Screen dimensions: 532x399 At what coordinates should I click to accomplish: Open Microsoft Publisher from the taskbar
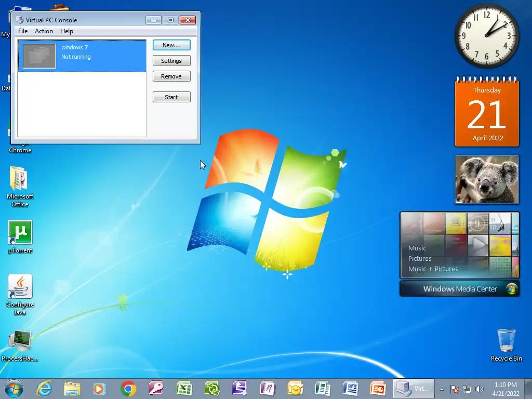(323, 389)
